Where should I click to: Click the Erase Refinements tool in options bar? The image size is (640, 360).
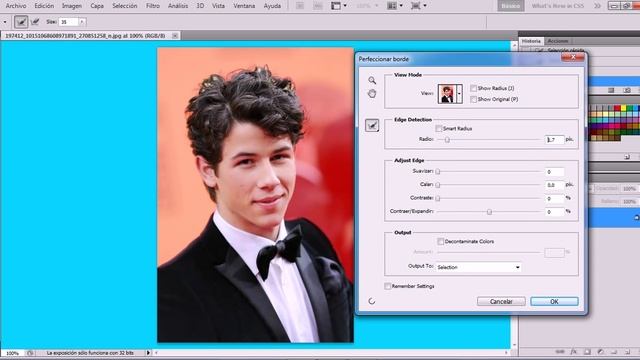35,22
